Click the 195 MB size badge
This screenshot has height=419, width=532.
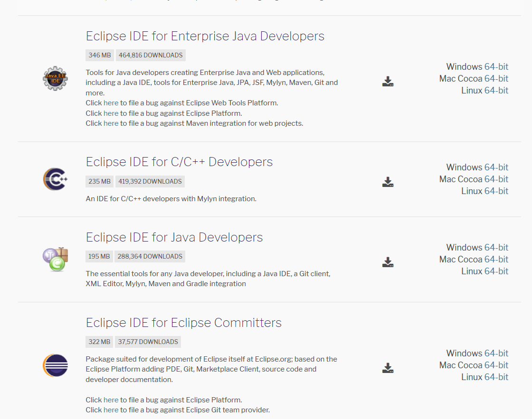[x=99, y=256]
